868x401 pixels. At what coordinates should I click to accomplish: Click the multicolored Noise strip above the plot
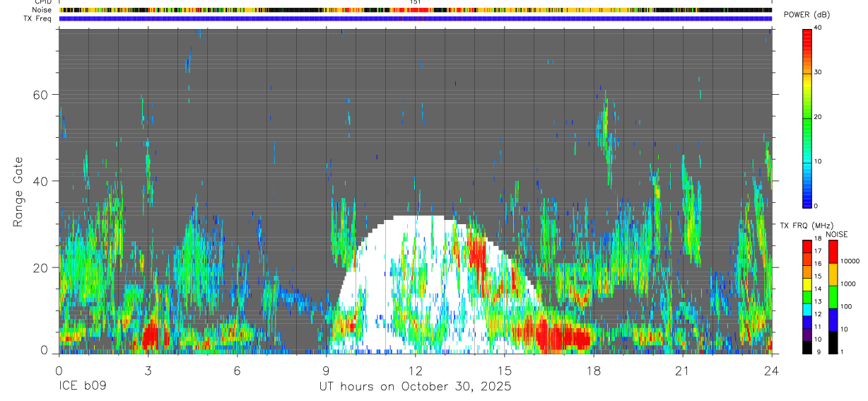(x=416, y=10)
